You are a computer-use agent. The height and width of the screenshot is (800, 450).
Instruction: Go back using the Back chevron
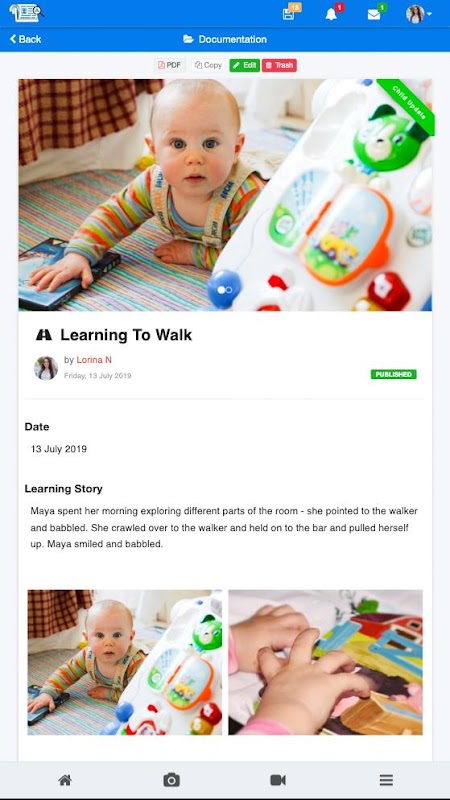(26, 39)
